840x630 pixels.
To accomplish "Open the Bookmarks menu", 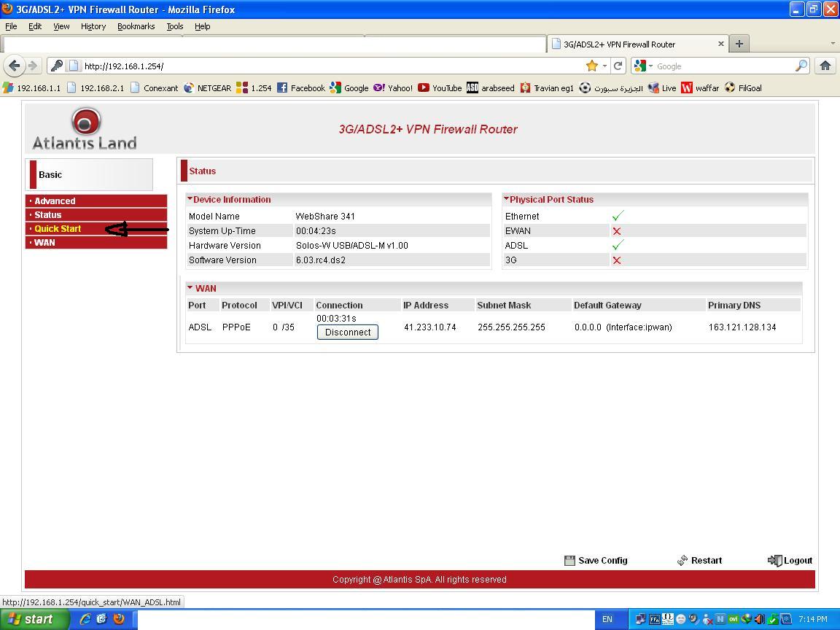I will point(136,26).
